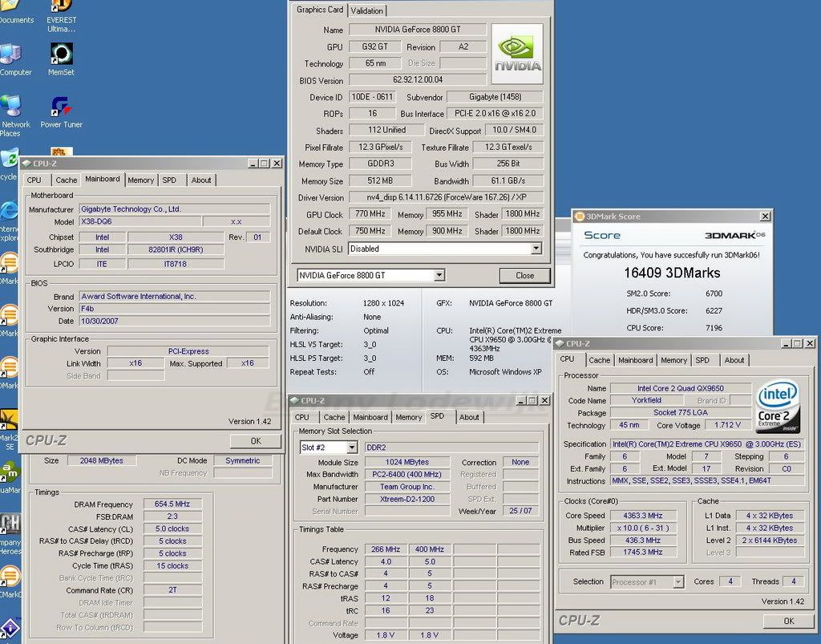
Task: Open the Power Tuner desktop shortcut
Action: pyautogui.click(x=62, y=108)
